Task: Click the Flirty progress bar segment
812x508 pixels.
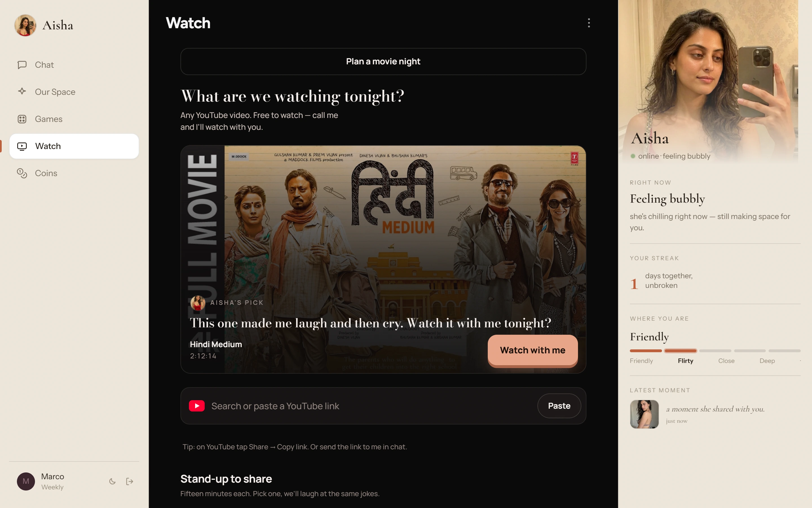Action: click(x=680, y=351)
